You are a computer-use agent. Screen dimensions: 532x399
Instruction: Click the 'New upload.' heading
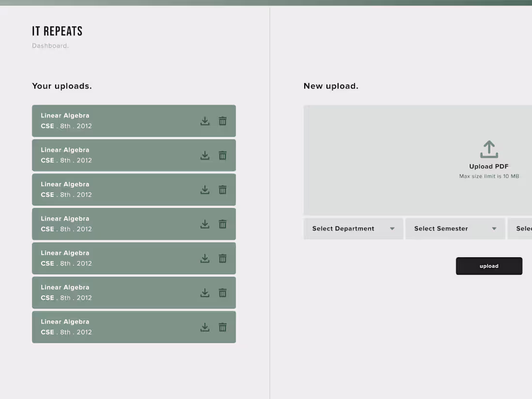coord(331,86)
